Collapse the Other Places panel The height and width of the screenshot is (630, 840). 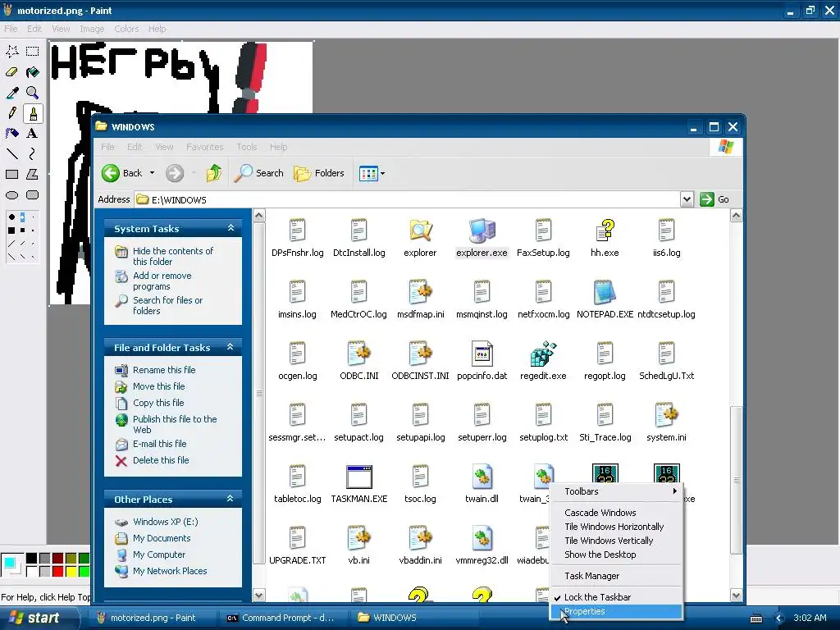click(x=231, y=499)
